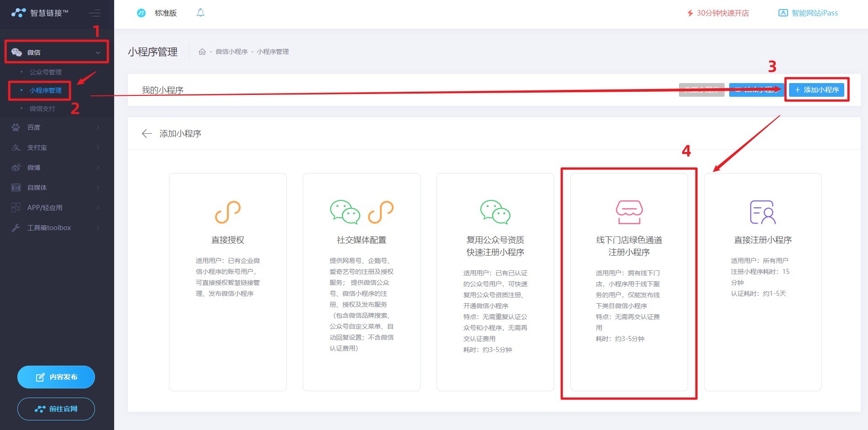Click the APP/轻应用 grid icon
The width and height of the screenshot is (868, 430).
point(16,208)
